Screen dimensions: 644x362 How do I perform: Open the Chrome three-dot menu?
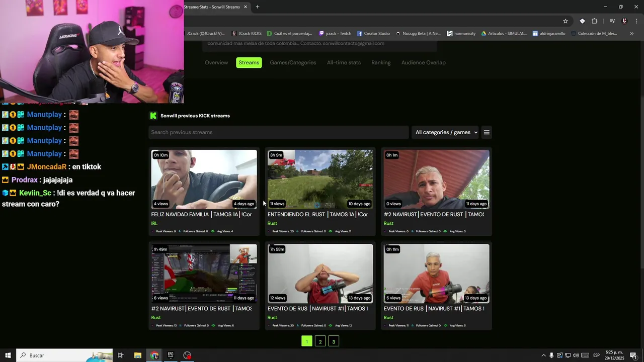[x=637, y=21]
